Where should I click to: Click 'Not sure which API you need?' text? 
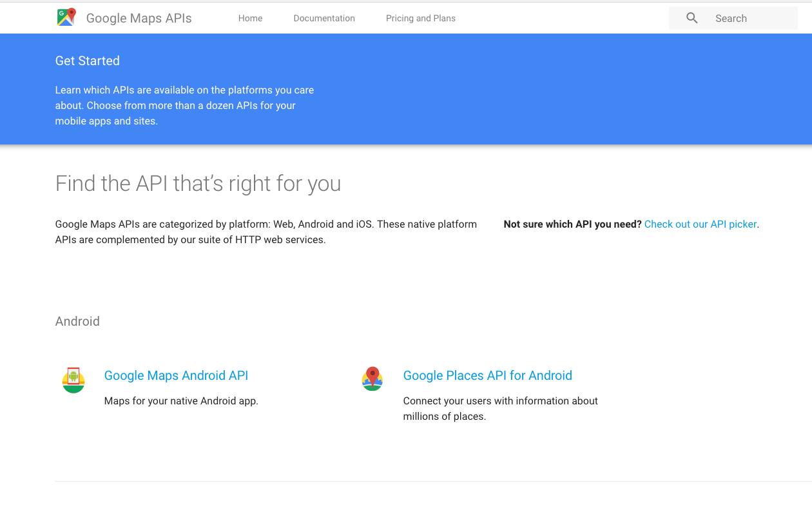[x=573, y=224]
